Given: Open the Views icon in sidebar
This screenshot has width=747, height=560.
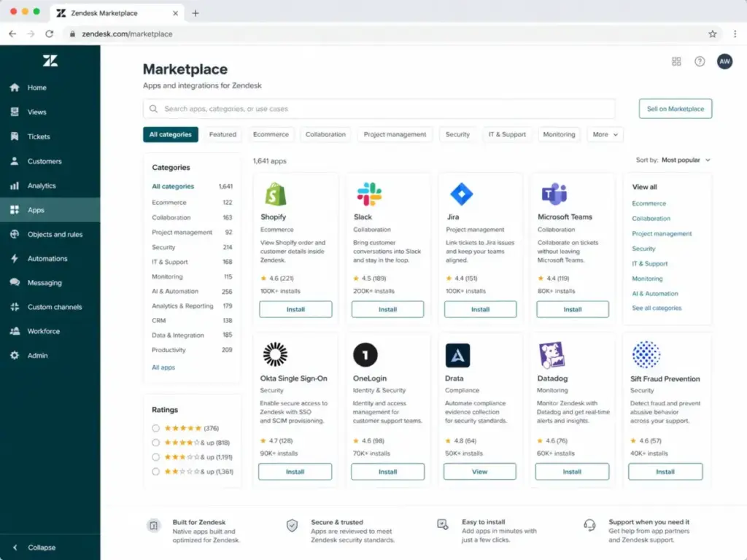Looking at the screenshot, I should click(15, 112).
